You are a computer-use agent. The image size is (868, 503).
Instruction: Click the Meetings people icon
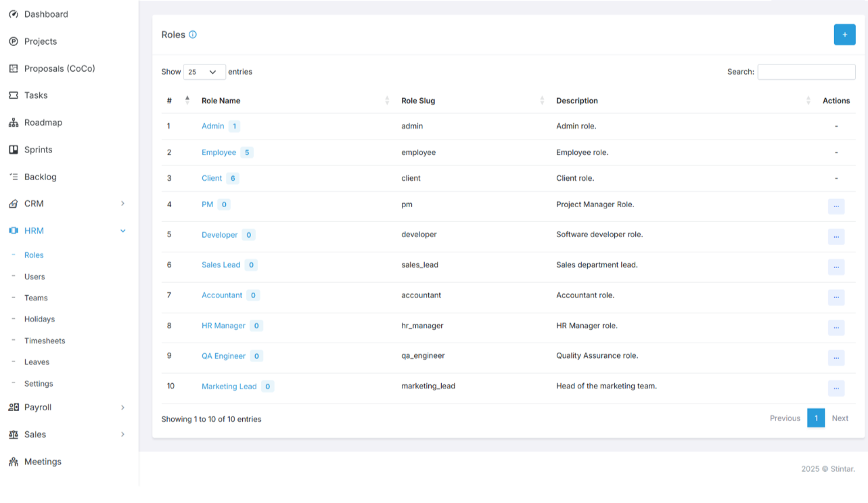(14, 462)
